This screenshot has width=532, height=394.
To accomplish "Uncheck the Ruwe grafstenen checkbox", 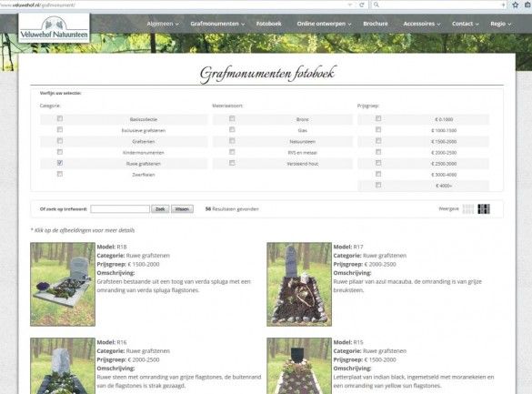I will tap(60, 163).
